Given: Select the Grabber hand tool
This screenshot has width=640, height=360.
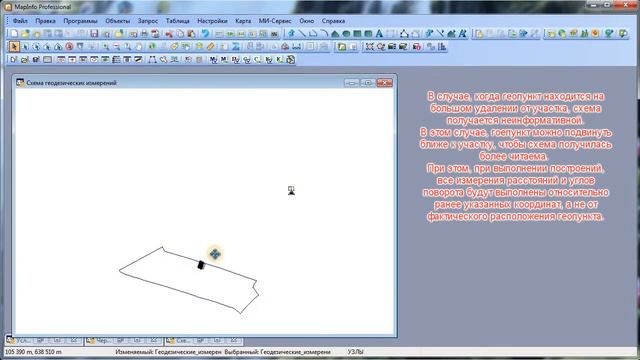Looking at the screenshot, I should [x=139, y=47].
